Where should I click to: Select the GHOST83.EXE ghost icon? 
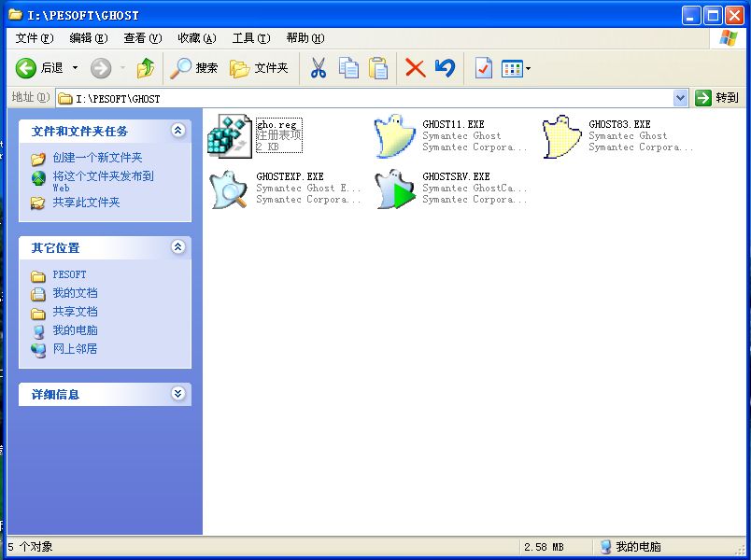pyautogui.click(x=561, y=137)
